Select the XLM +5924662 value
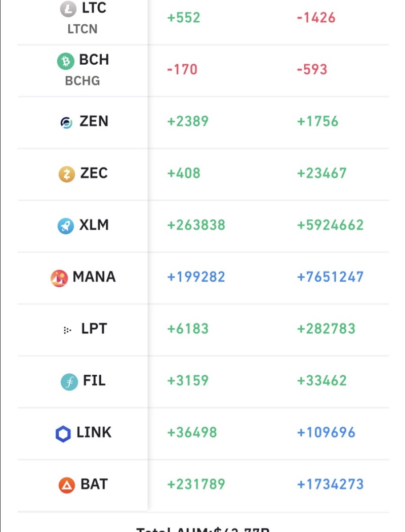Image resolution: width=405 pixels, height=532 pixels. pyautogui.click(x=330, y=225)
